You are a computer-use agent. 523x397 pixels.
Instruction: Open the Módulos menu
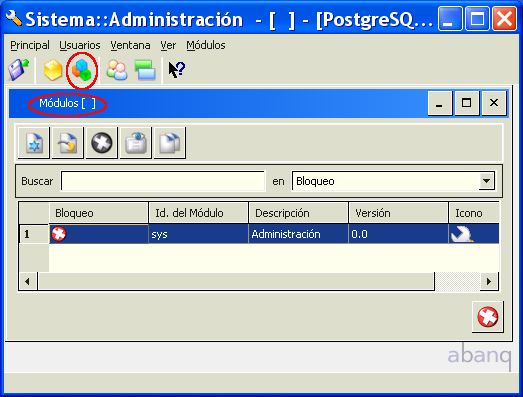(206, 45)
